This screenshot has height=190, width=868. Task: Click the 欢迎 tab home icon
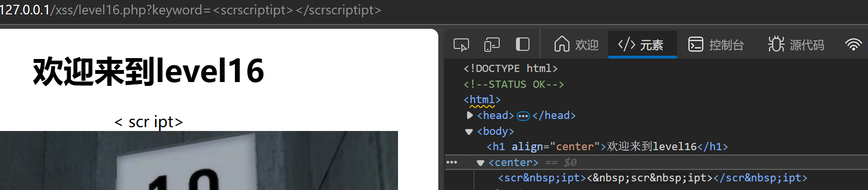(562, 44)
